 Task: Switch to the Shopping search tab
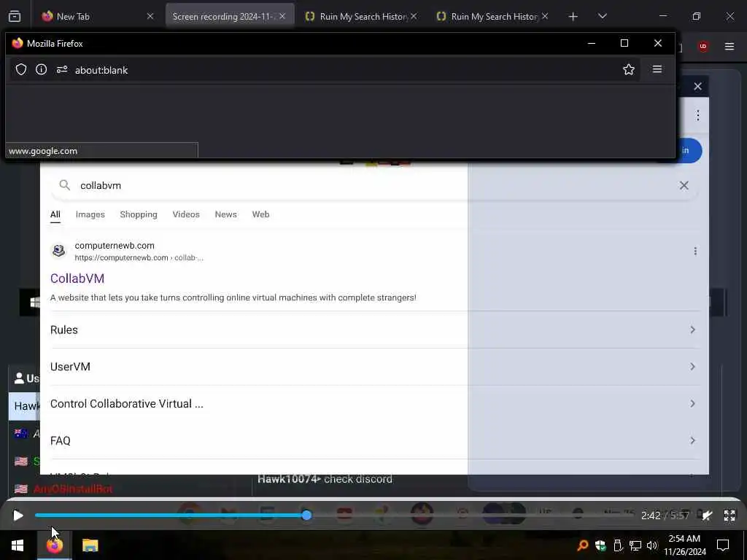139,214
